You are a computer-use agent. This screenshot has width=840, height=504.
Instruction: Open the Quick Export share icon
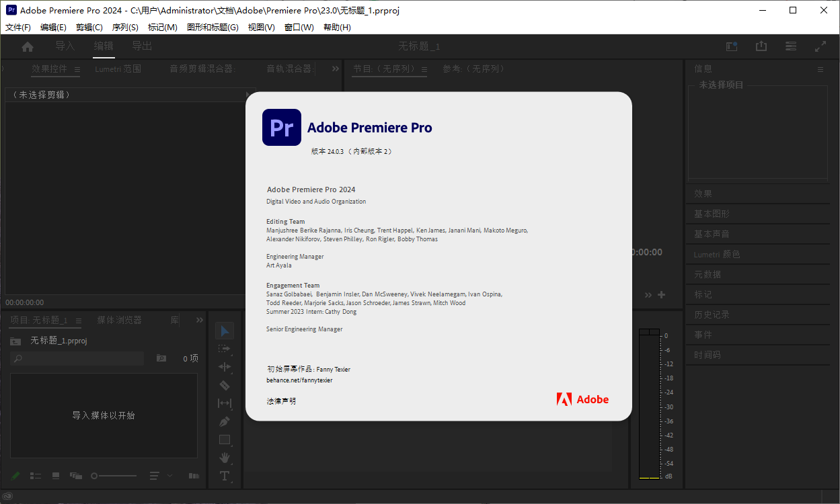tap(761, 46)
